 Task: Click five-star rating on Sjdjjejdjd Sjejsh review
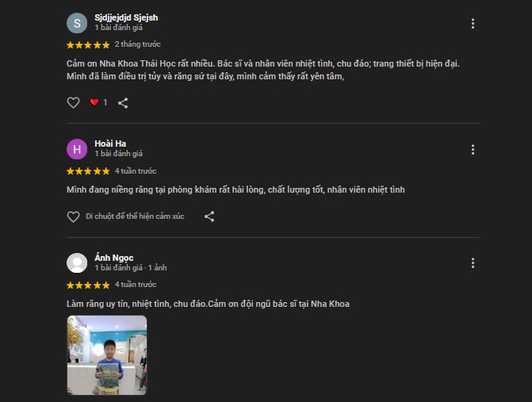(88, 45)
